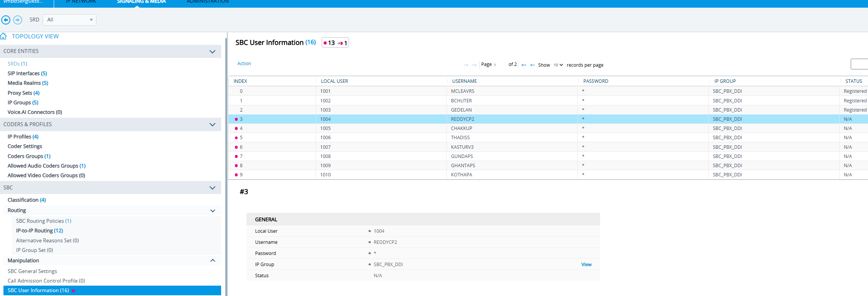Open SIP Interfaces (5)
The width and height of the screenshot is (868, 296).
27,73
